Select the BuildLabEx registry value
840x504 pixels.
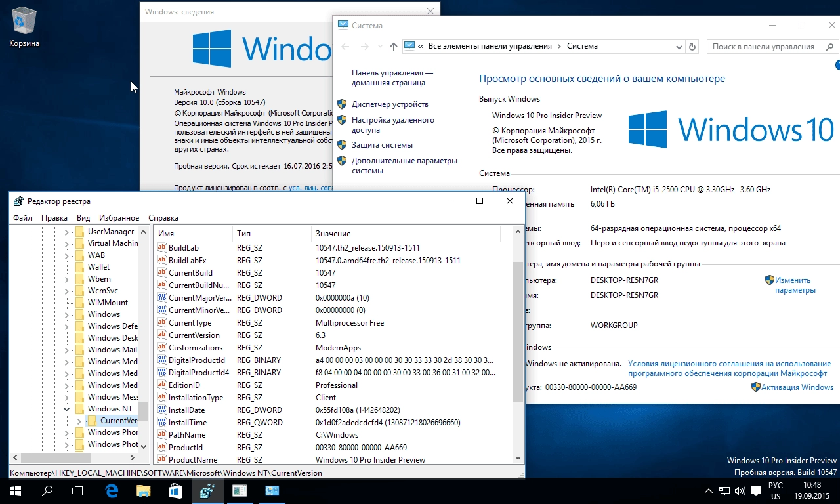187,261
